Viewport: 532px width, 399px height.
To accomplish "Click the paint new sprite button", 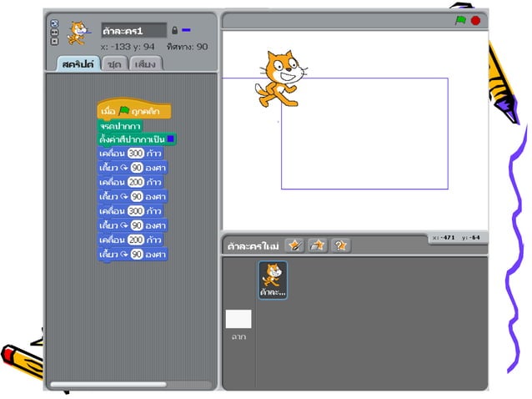I will pos(294,245).
